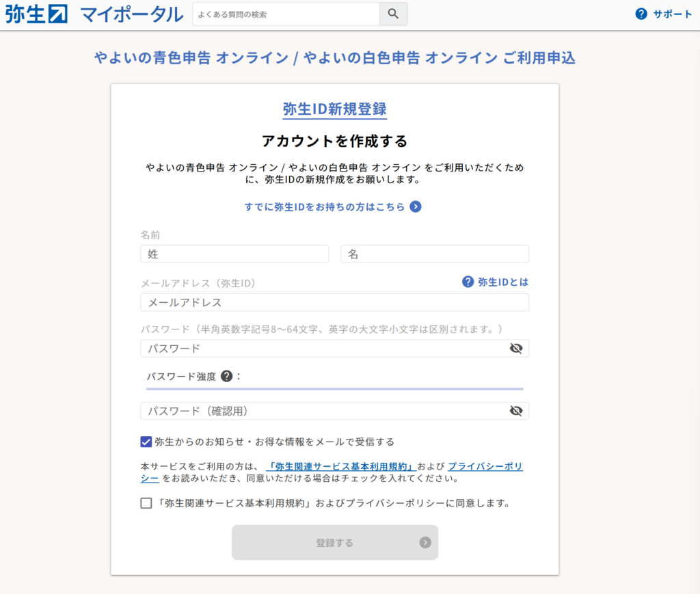700x594 pixels.
Task: Click the password strength indicator bar
Action: [x=334, y=389]
